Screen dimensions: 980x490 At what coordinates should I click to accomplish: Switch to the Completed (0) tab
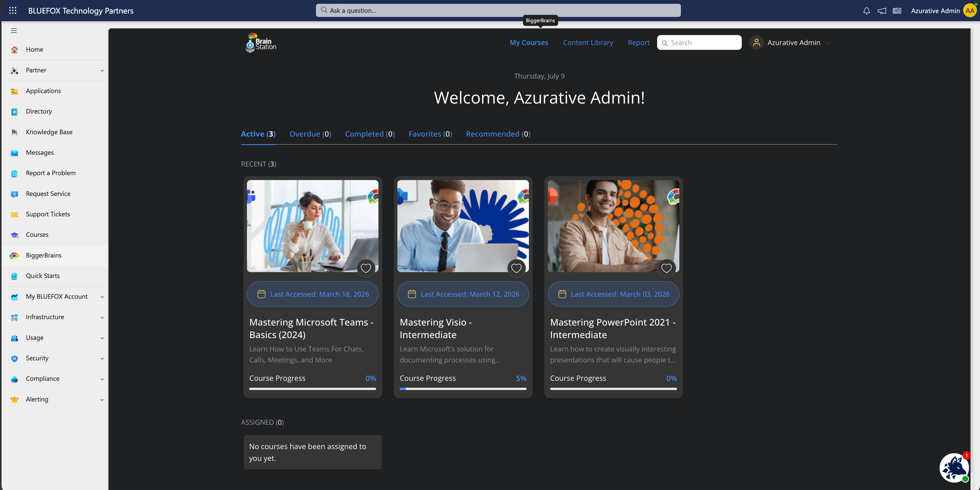pyautogui.click(x=370, y=134)
